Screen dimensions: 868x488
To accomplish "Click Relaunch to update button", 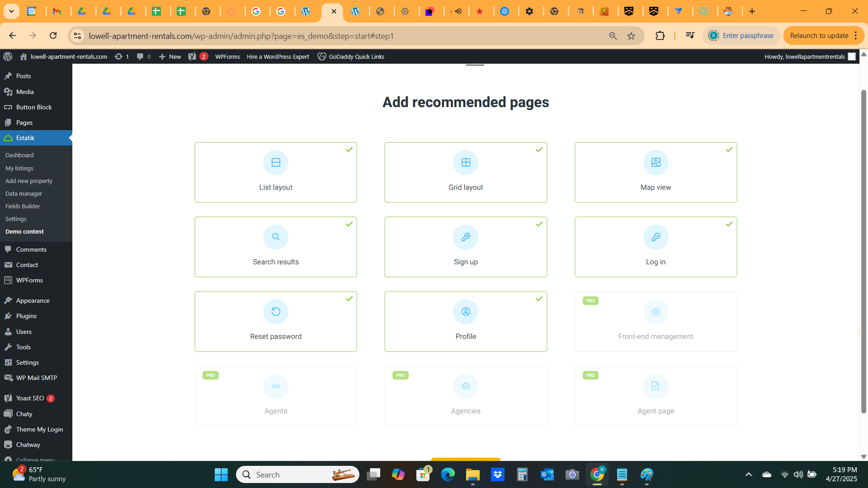I will tap(823, 36).
